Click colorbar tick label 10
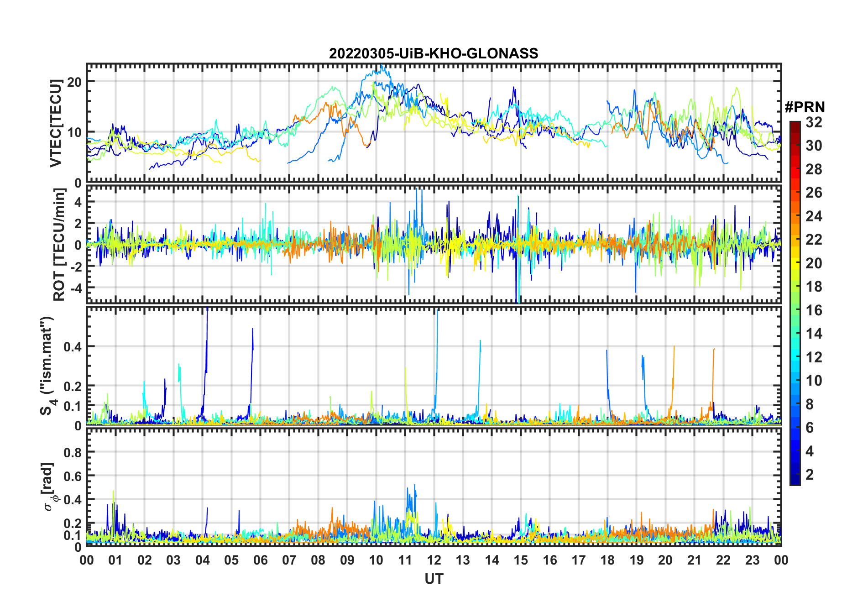868x607 pixels. coord(814,381)
